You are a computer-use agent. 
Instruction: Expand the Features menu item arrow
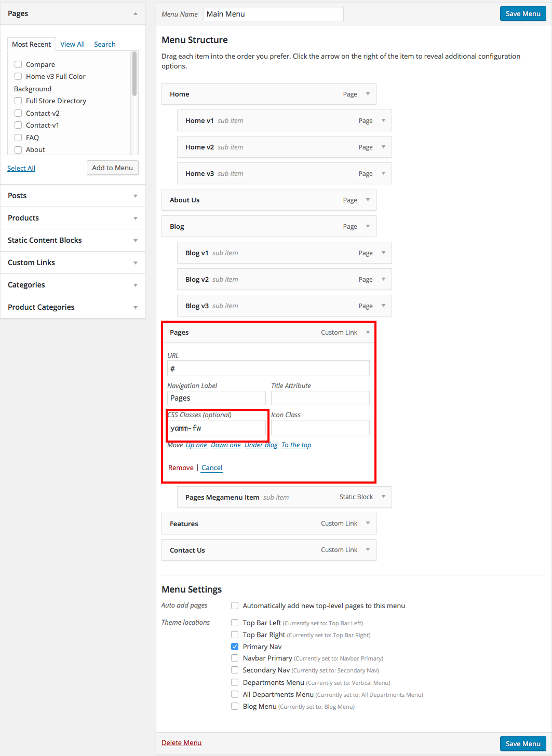[368, 523]
